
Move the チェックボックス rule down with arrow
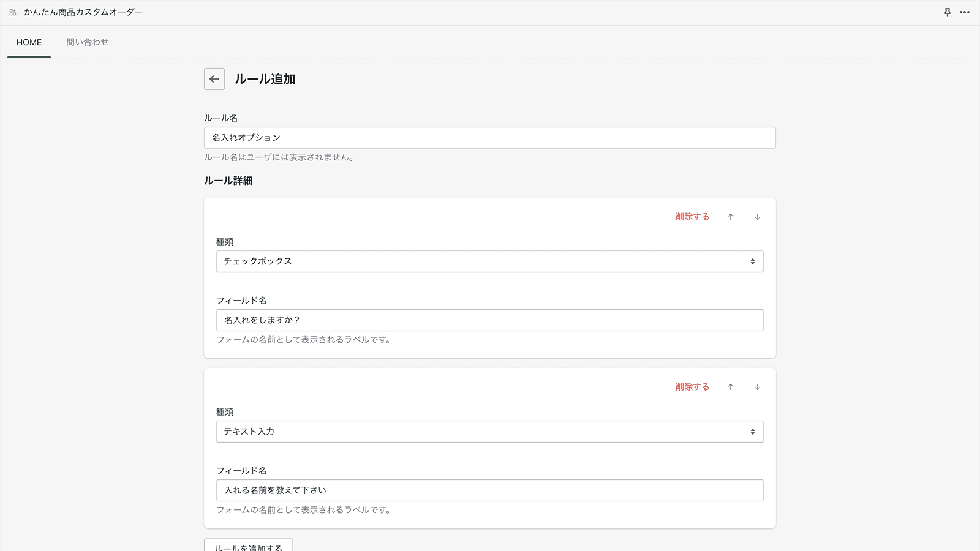tap(758, 217)
